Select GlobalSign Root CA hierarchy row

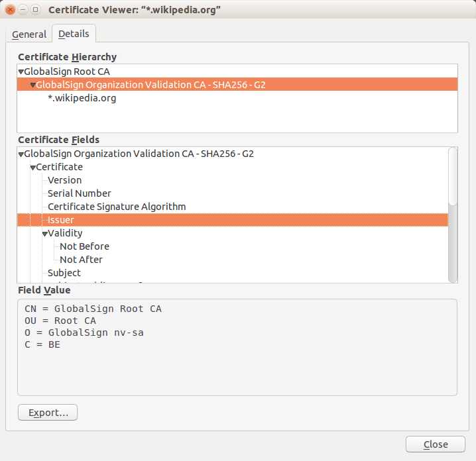(x=237, y=72)
